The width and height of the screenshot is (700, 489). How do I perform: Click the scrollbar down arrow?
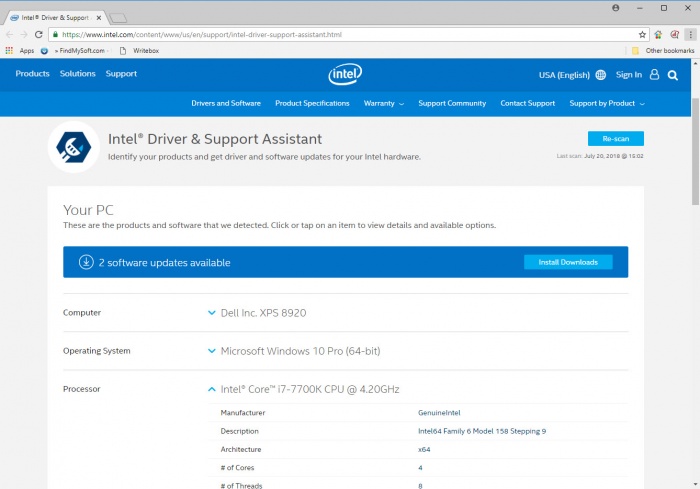[695, 484]
